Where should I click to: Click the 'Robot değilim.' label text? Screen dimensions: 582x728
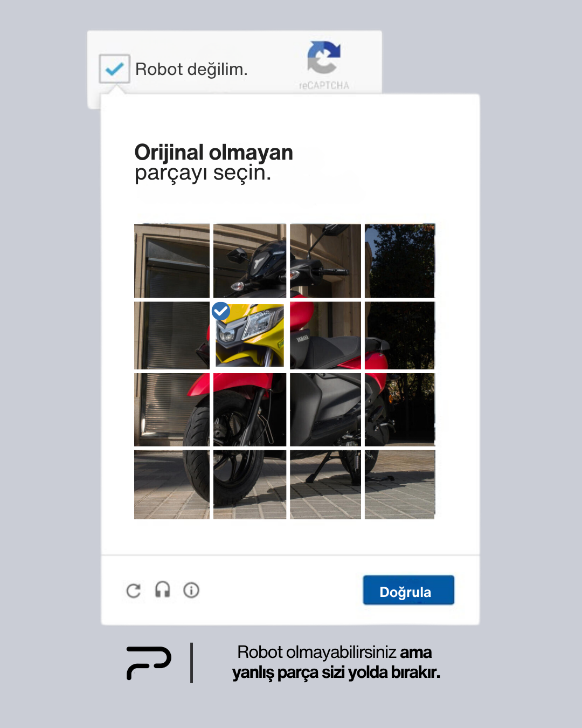[x=191, y=69]
